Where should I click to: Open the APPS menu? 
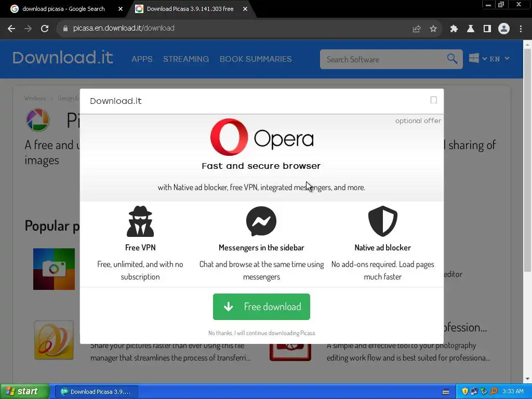coord(142,59)
